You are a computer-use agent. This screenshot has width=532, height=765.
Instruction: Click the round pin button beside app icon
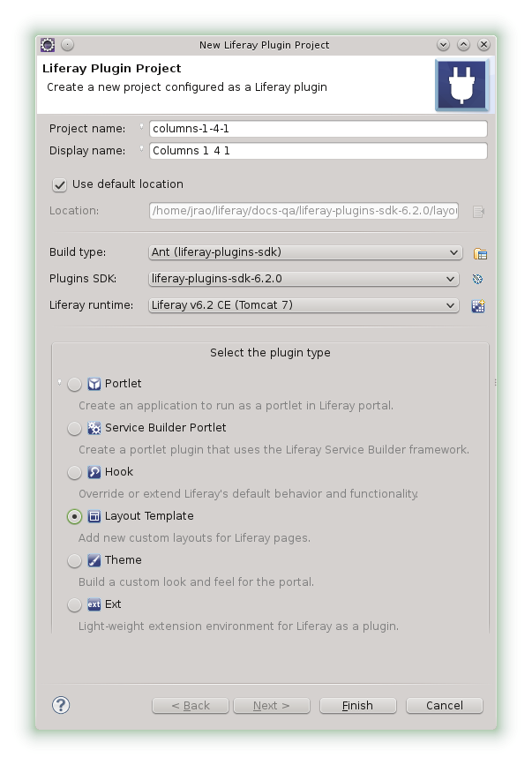tap(67, 45)
